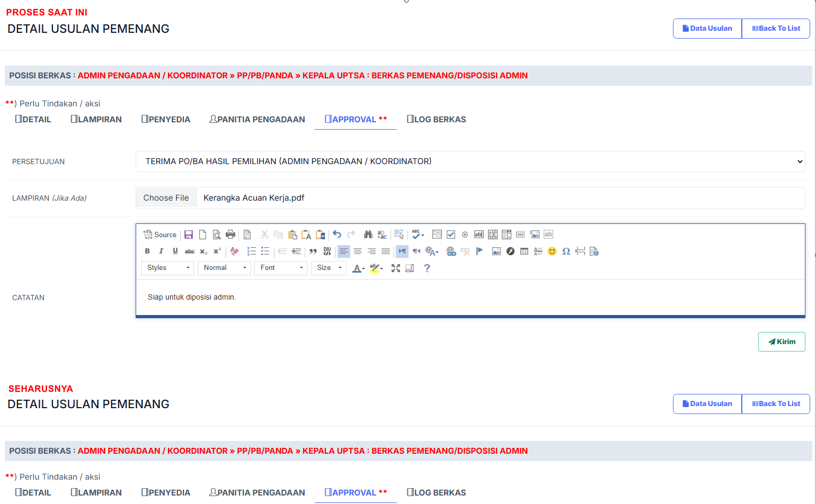This screenshot has height=504, width=816.
Task: Toggle underline formatting
Action: 175,251
